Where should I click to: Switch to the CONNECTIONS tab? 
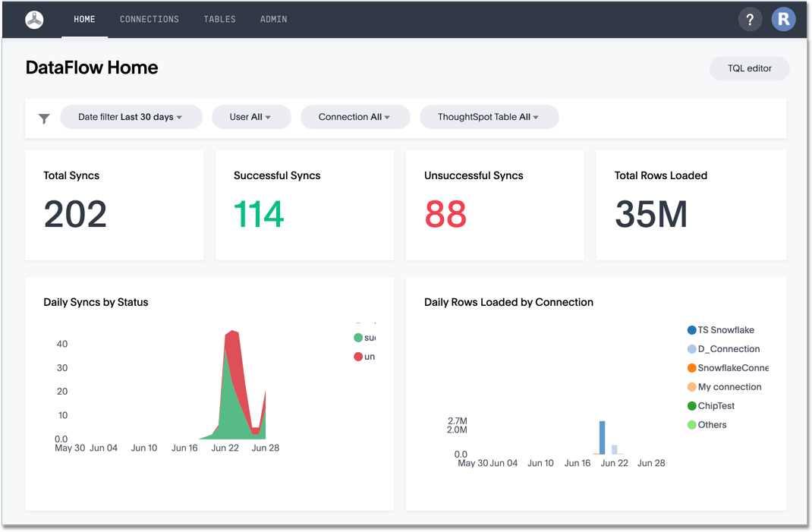coord(149,19)
